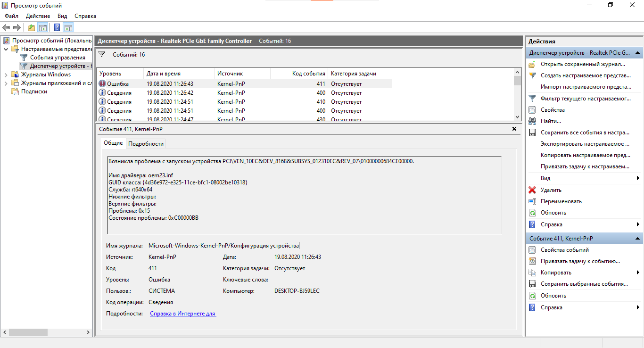The height and width of the screenshot is (348, 644).
Task: Click 'Привязать задачу к настраиваемому' action
Action: [585, 166]
